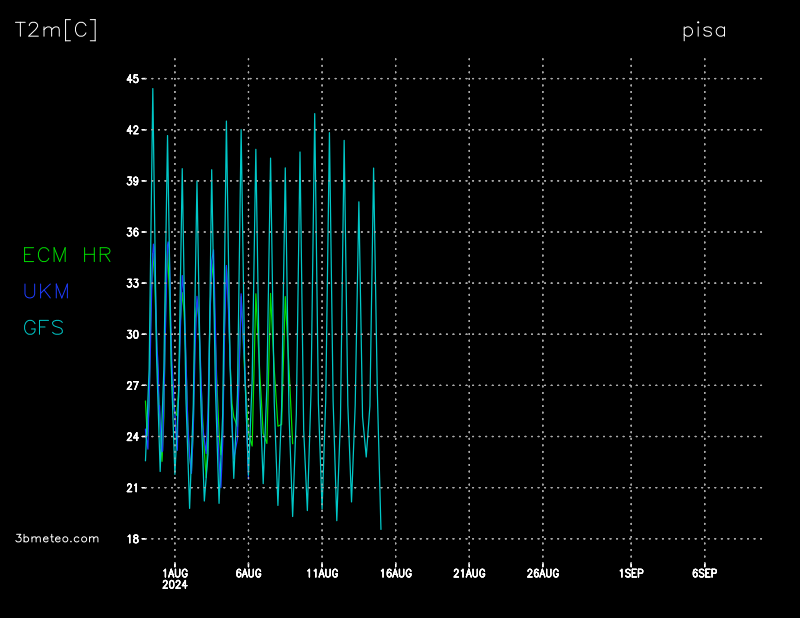
Task: Click the 36 value on temperature axis
Action: [x=132, y=232]
